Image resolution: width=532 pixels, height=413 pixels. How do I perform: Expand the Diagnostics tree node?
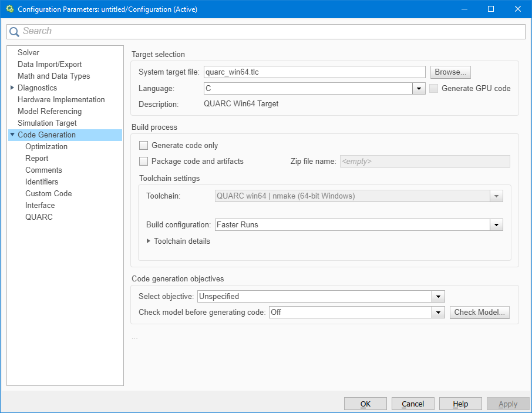12,88
